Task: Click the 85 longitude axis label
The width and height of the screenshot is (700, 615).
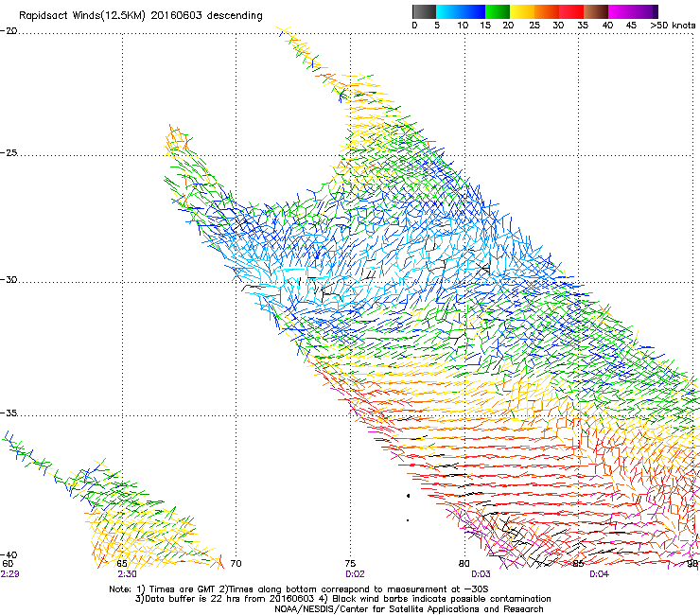Action: 578,564
